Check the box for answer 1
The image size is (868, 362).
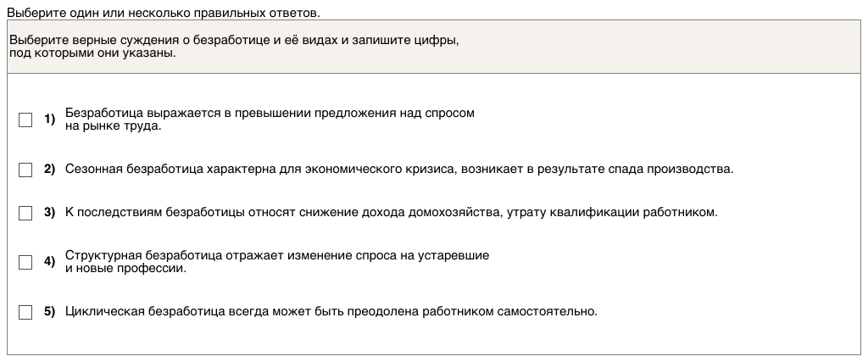pyautogui.click(x=25, y=120)
